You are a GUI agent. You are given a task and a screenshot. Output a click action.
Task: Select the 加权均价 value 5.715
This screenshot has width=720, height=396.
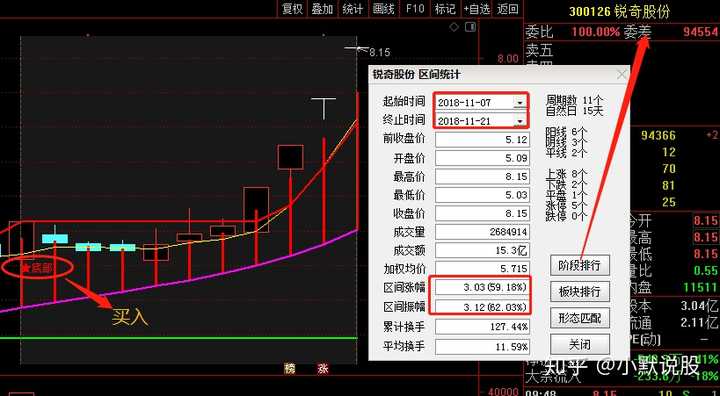tap(482, 269)
